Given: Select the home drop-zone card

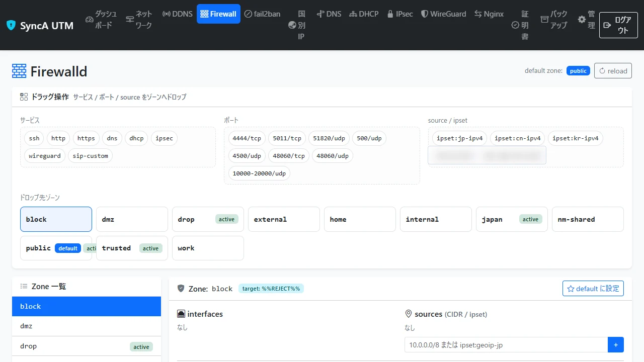Looking at the screenshot, I should pos(360,219).
